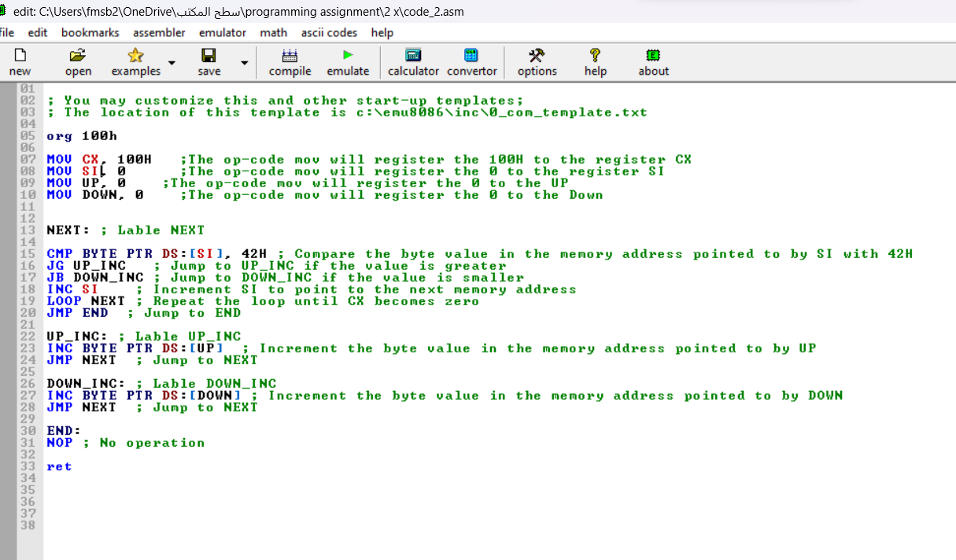This screenshot has width=956, height=560.
Task: View the about dialog
Action: [652, 62]
